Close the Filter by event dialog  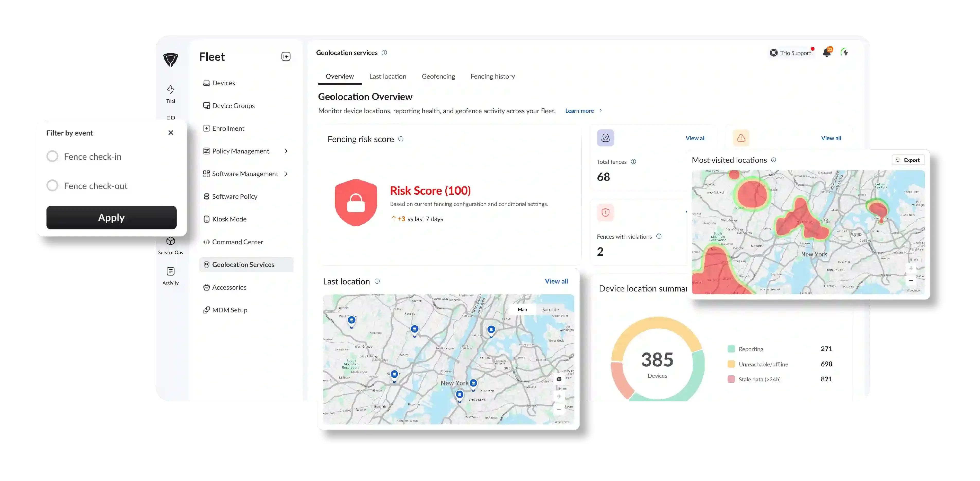click(170, 133)
